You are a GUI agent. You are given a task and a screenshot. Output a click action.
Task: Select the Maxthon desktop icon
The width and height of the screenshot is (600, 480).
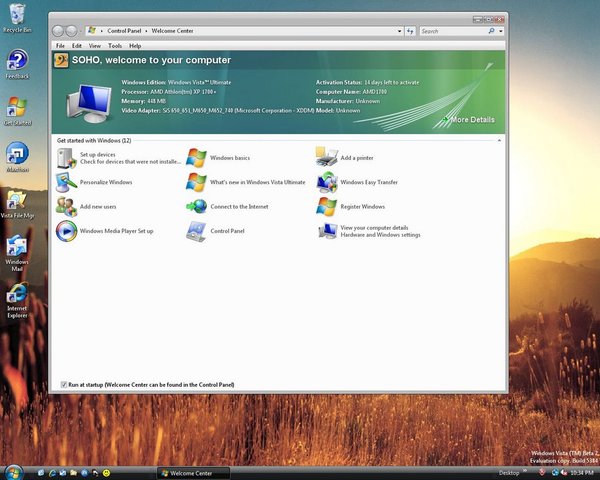(17, 157)
